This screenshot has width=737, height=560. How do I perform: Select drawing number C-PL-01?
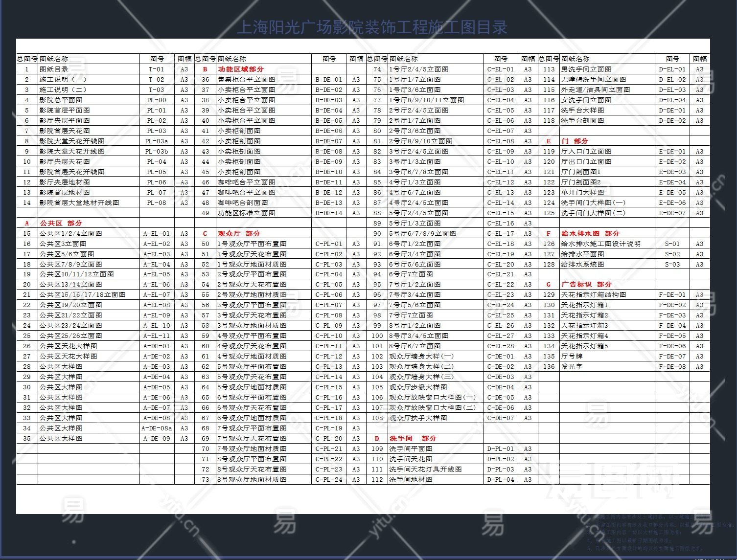pyautogui.click(x=329, y=244)
